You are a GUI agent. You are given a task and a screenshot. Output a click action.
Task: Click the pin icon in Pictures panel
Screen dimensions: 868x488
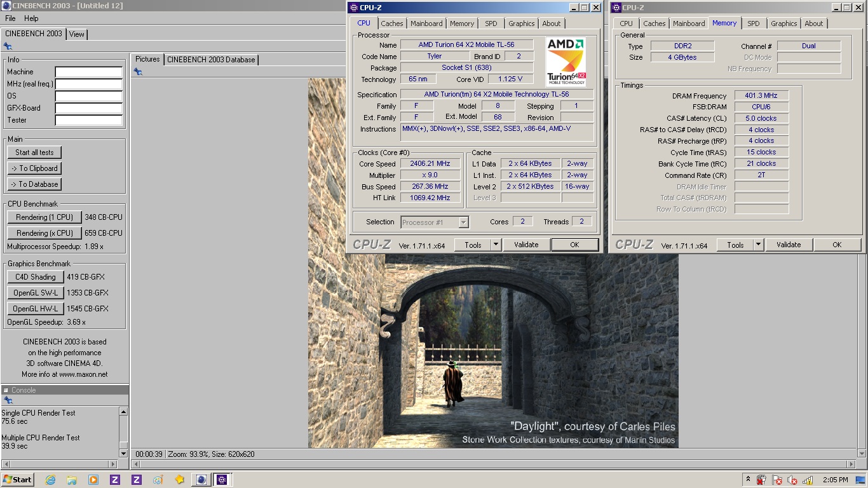pos(138,72)
